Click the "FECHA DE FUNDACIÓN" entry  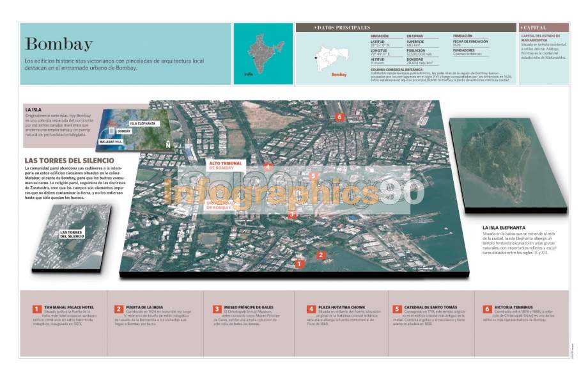pos(470,43)
